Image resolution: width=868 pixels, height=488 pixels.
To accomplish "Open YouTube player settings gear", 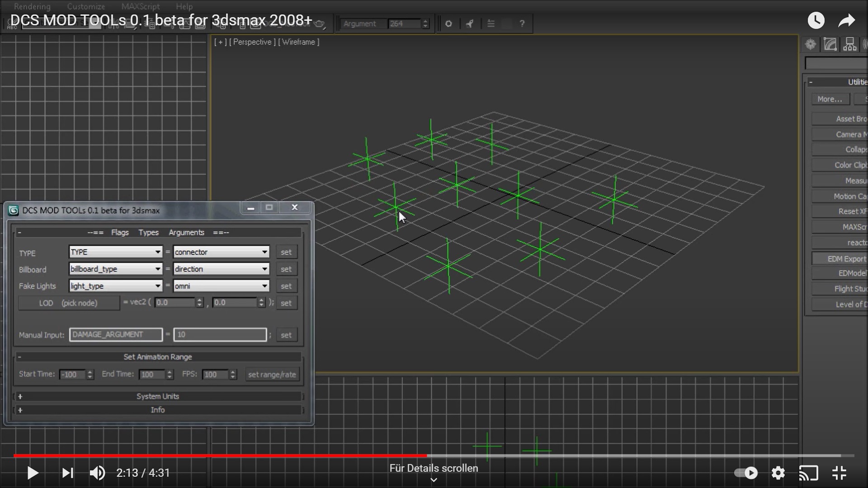I will (x=778, y=473).
